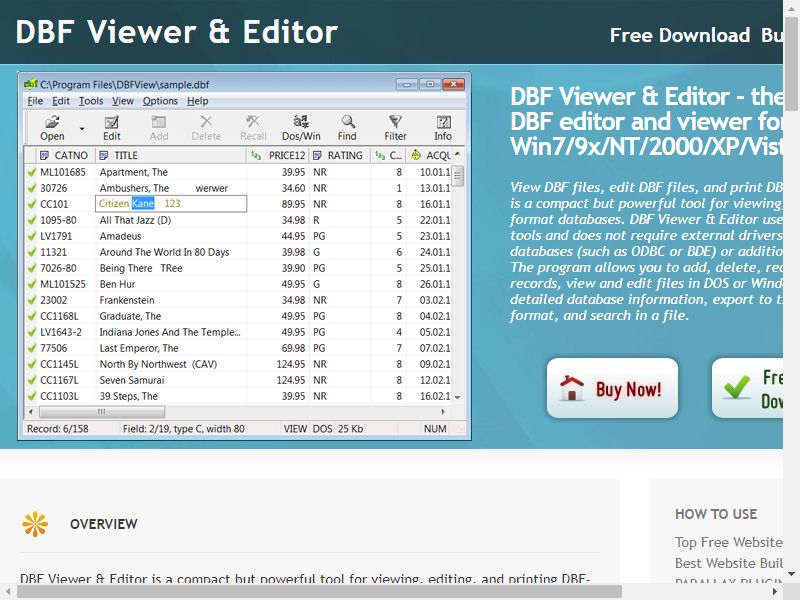This screenshot has width=800, height=600.
Task: Click the 'VIEW' status bar indicator
Action: pos(295,429)
